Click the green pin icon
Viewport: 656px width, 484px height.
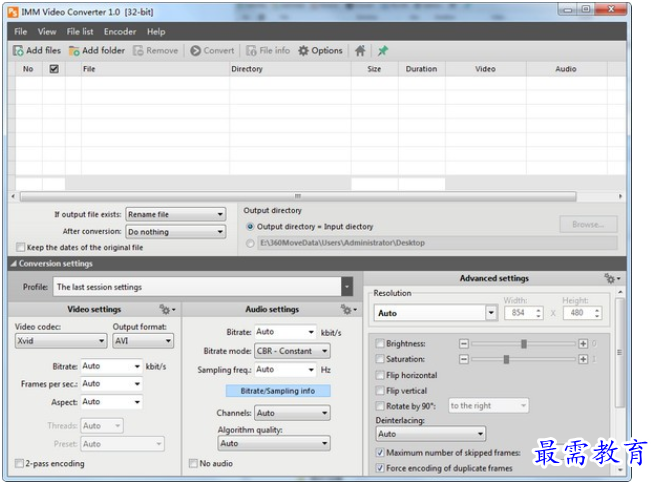tap(382, 51)
